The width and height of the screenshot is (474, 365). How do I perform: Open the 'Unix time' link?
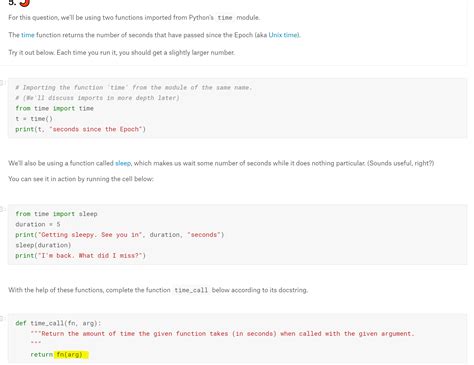pos(284,35)
